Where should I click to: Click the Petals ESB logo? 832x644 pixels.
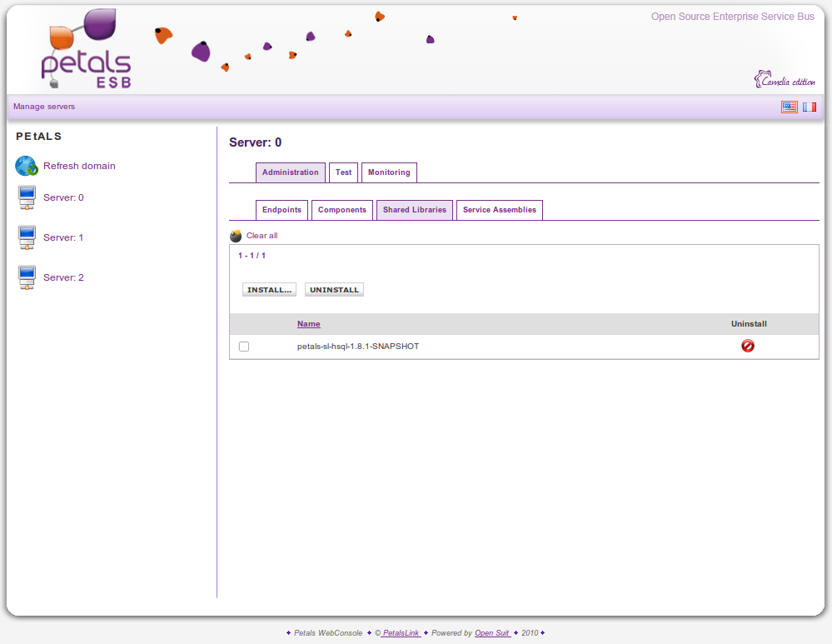click(x=86, y=52)
